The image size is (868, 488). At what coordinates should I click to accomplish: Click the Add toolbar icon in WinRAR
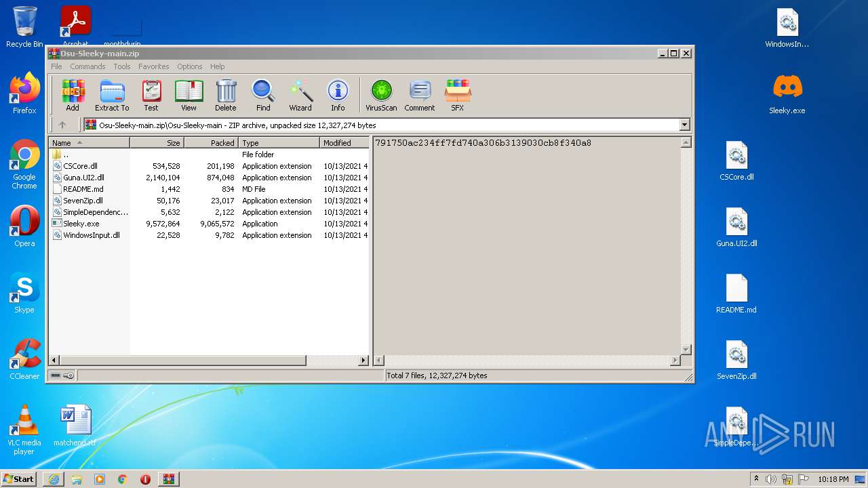[x=73, y=95]
